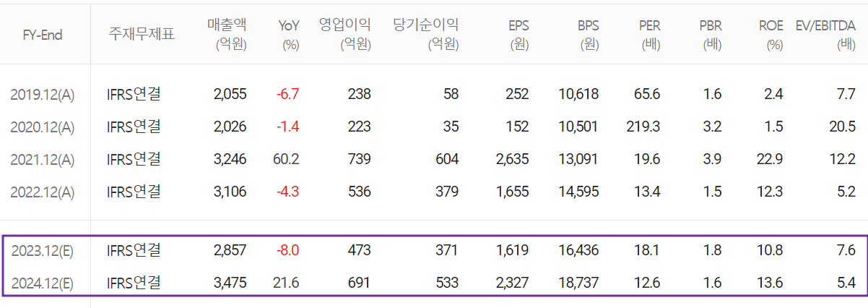The width and height of the screenshot is (868, 308).
Task: Select the EPS value 1,619
Action: [x=513, y=250]
